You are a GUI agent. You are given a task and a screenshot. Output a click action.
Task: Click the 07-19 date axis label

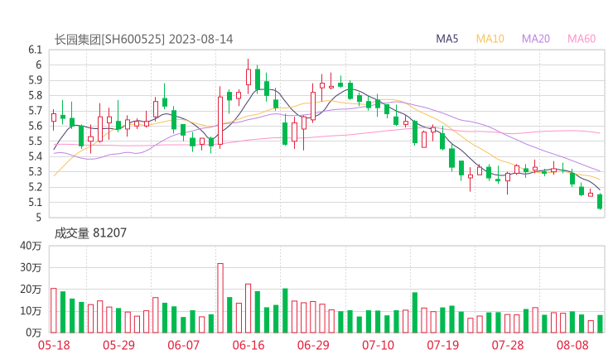tap(443, 345)
